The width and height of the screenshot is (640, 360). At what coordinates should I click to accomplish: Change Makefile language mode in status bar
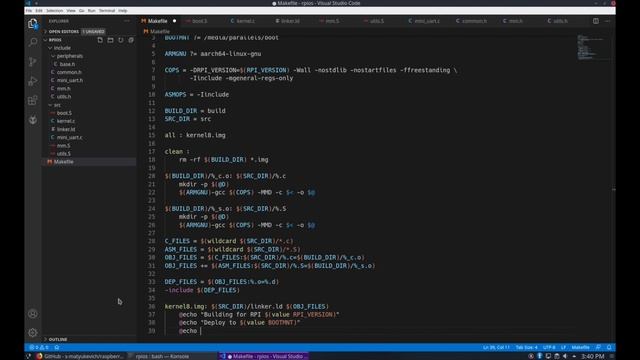(x=580, y=347)
